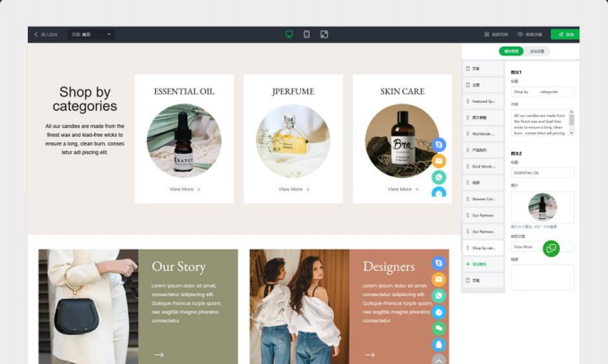Switch to desktop preview mode
Screen dimensions: 608x364
tap(289, 35)
